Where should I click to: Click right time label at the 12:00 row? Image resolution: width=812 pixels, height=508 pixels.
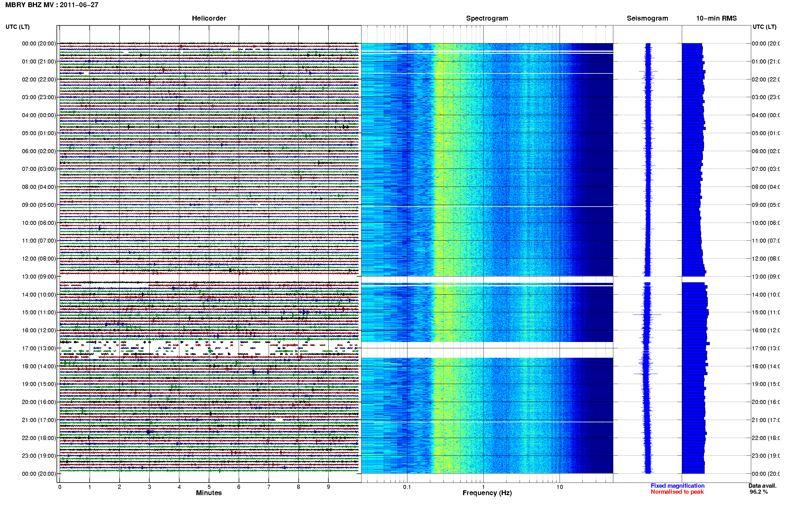pos(765,259)
